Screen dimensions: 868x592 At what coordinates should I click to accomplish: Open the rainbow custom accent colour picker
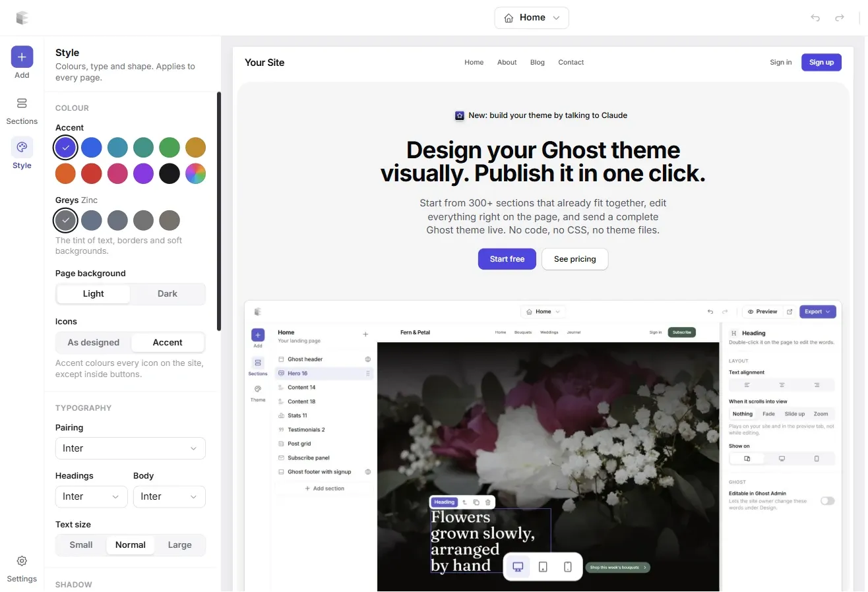[x=195, y=174]
